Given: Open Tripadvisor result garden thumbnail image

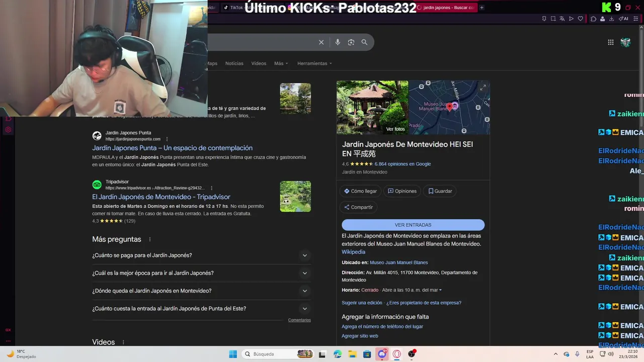Looking at the screenshot, I should (295, 197).
